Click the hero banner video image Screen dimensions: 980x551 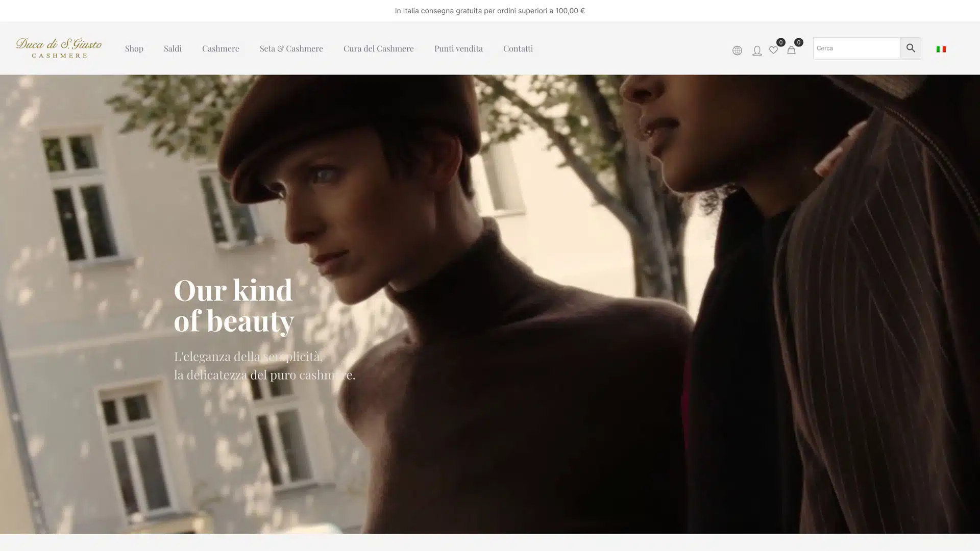tap(490, 304)
